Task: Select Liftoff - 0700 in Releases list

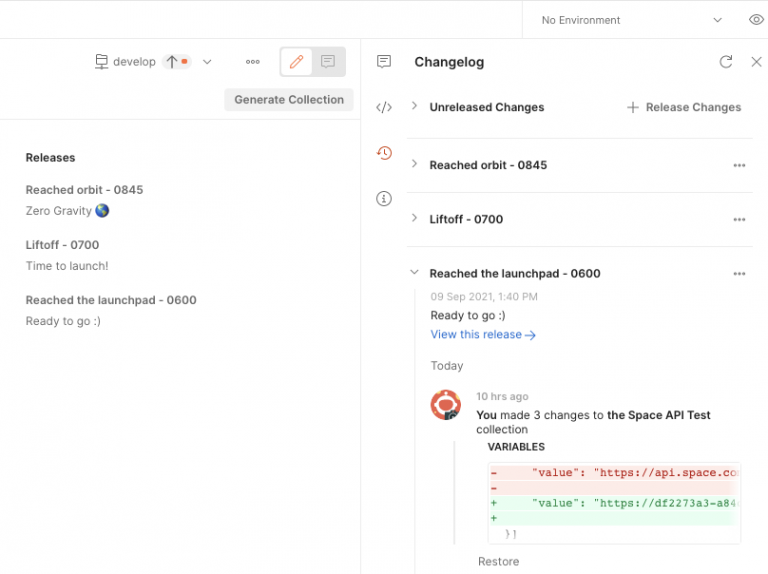Action: click(62, 245)
